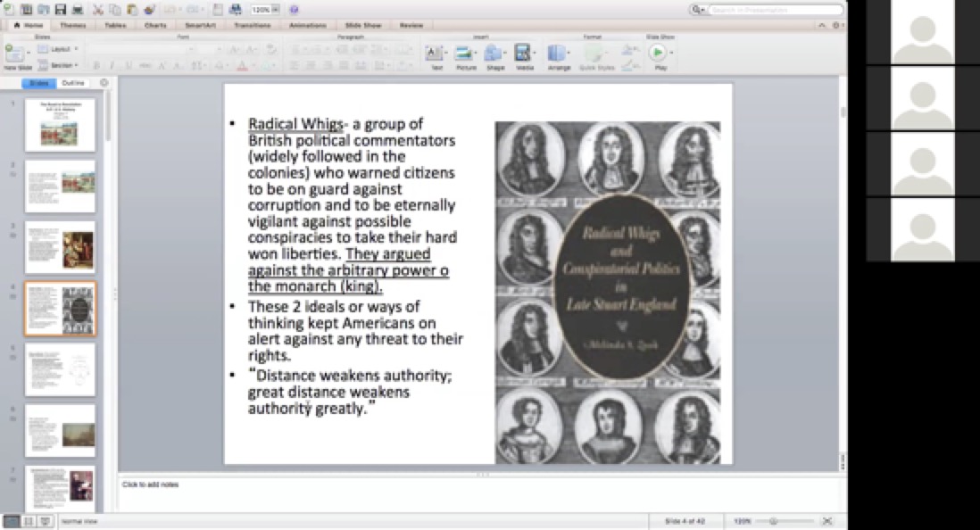Select the Slides pane tab
The width and height of the screenshot is (980, 530).
point(38,82)
